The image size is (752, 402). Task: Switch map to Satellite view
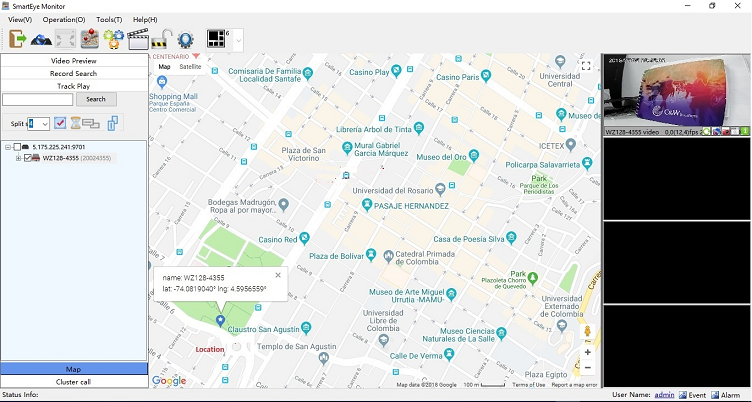190,67
